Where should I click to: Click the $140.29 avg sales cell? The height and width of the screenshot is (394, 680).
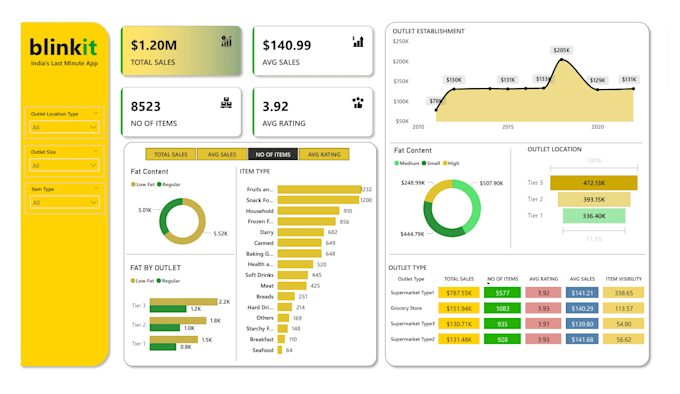click(582, 308)
